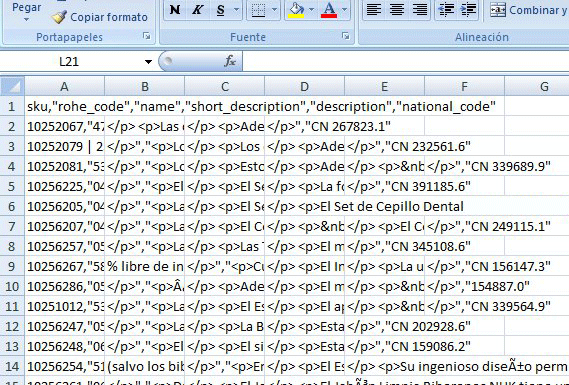Click cell containing "CN 267823.1"
This screenshot has height=385, width=569.
pos(304,126)
